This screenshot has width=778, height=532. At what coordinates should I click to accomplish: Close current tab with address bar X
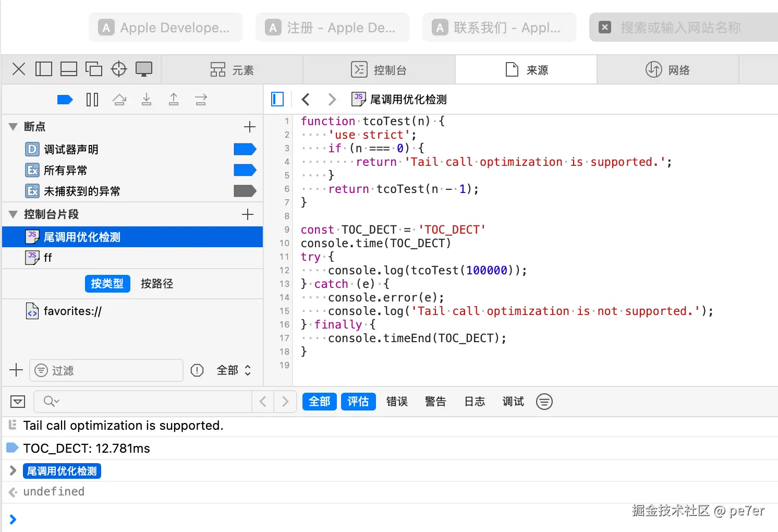coord(605,27)
